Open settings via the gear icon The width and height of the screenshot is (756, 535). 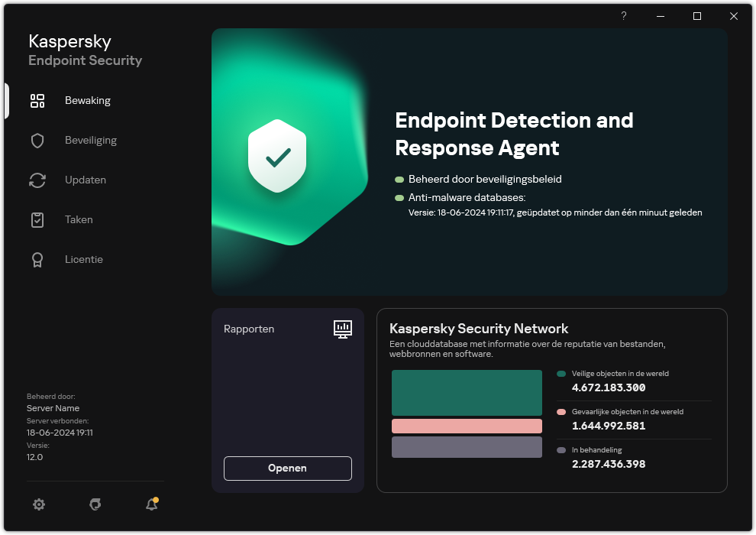pyautogui.click(x=39, y=504)
